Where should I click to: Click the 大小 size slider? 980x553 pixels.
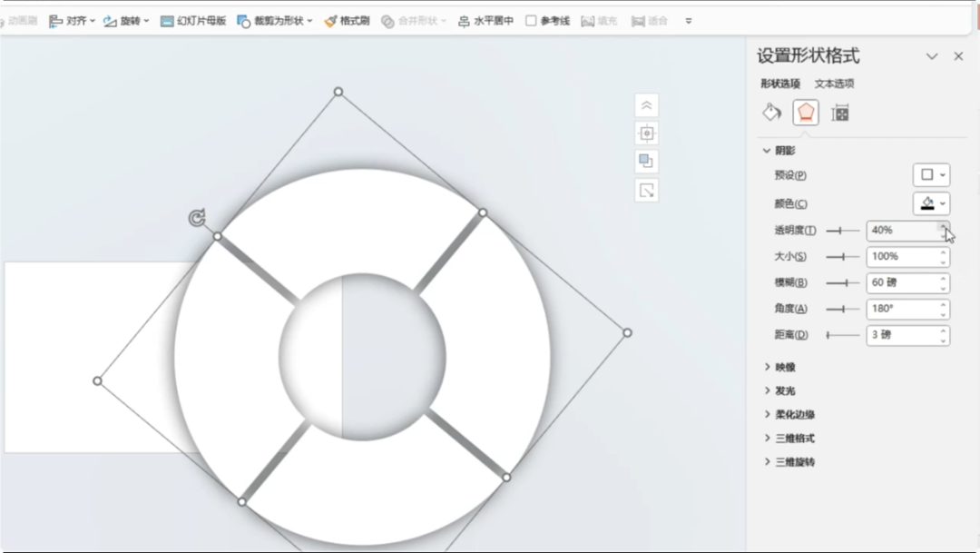point(842,256)
